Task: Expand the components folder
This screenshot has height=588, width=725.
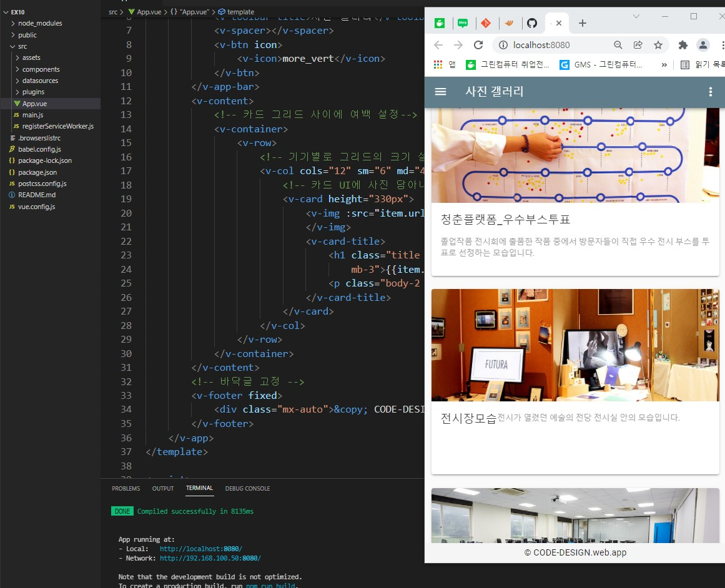Action: tap(41, 69)
